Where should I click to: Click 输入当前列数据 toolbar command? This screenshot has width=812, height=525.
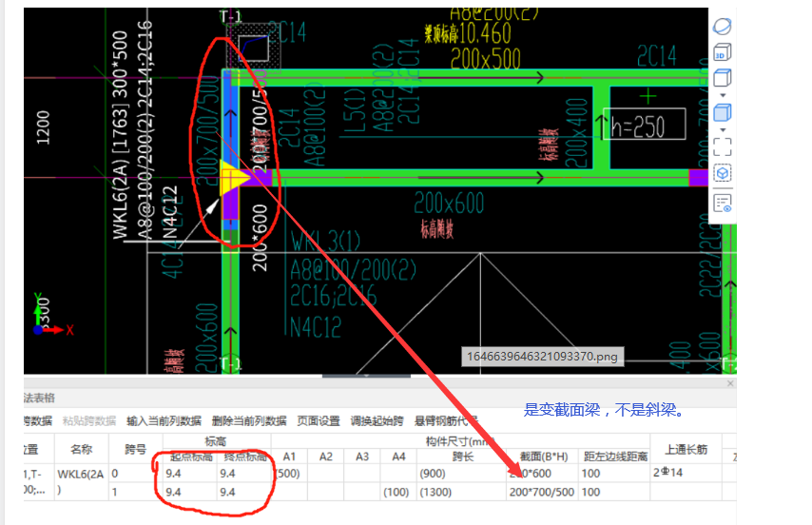164,421
